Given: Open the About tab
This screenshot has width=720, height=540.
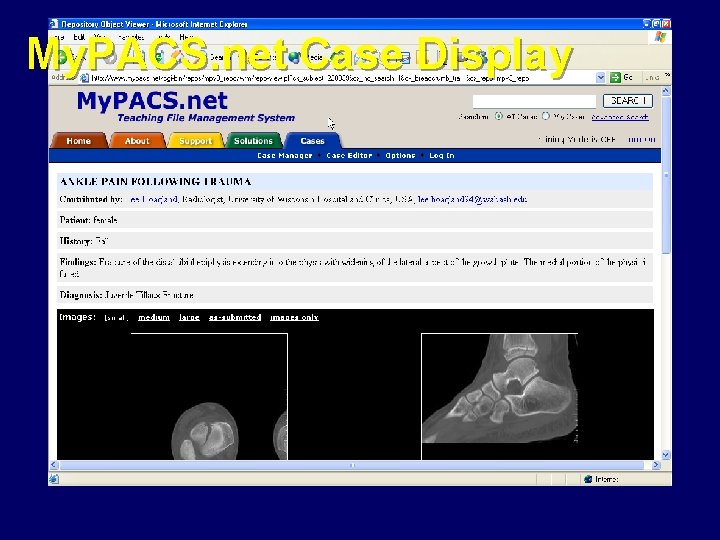Looking at the screenshot, I should click(137, 141).
